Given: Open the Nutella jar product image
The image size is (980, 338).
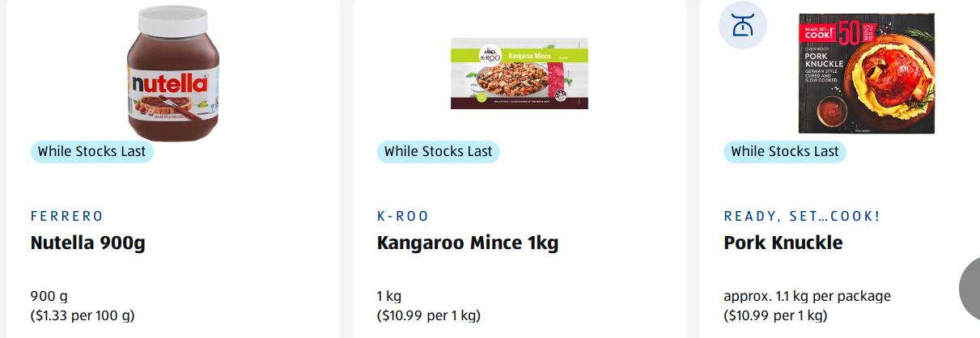Looking at the screenshot, I should click(173, 73).
